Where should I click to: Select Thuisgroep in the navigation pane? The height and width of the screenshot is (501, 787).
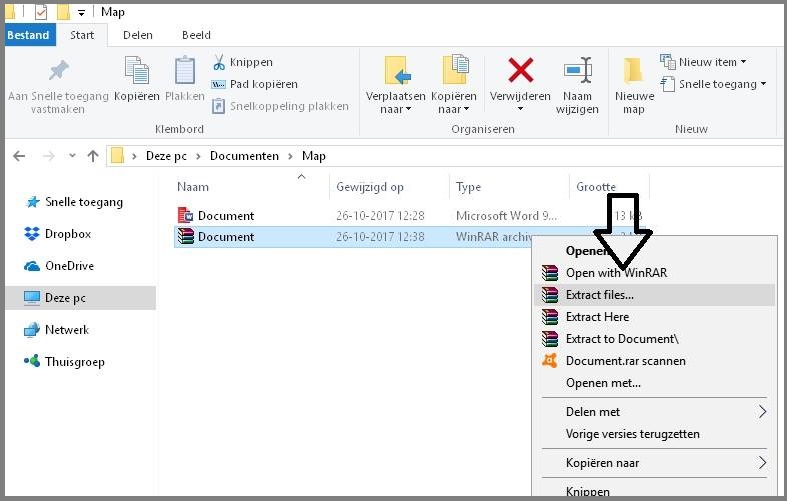pyautogui.click(x=64, y=362)
